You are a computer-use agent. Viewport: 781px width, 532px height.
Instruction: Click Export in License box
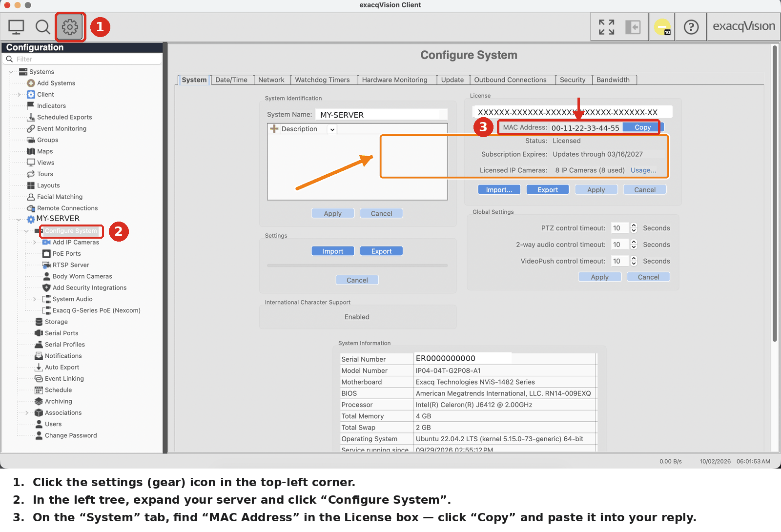[548, 190]
